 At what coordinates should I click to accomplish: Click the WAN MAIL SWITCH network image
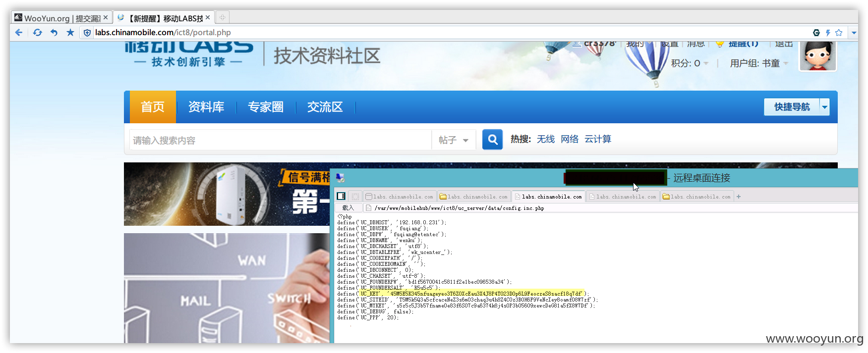[x=227, y=288]
